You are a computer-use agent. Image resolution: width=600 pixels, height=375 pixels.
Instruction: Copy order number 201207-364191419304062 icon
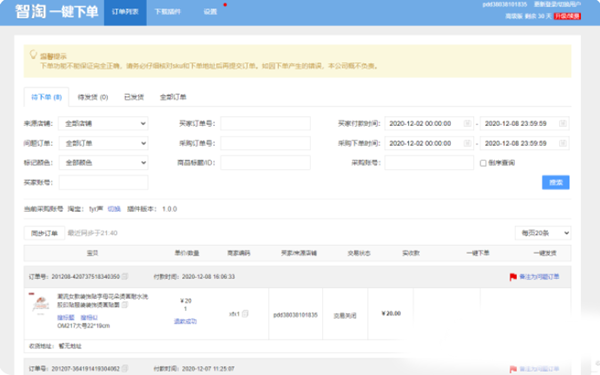tap(125, 368)
